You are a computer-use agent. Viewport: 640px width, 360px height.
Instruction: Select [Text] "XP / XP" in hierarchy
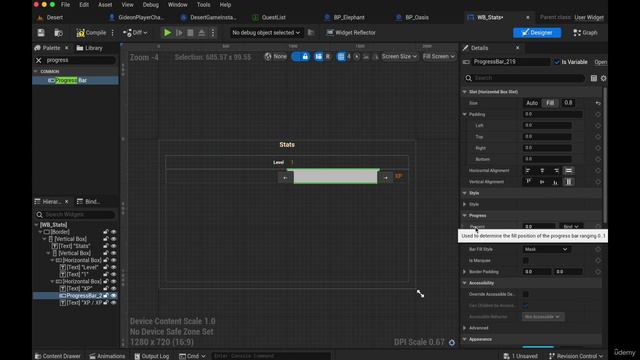coord(81,303)
